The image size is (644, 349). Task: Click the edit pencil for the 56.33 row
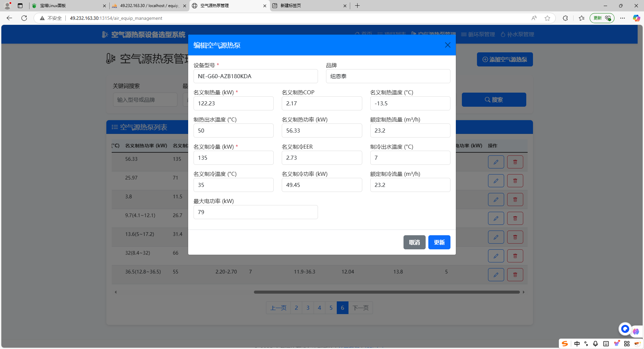[x=496, y=162]
